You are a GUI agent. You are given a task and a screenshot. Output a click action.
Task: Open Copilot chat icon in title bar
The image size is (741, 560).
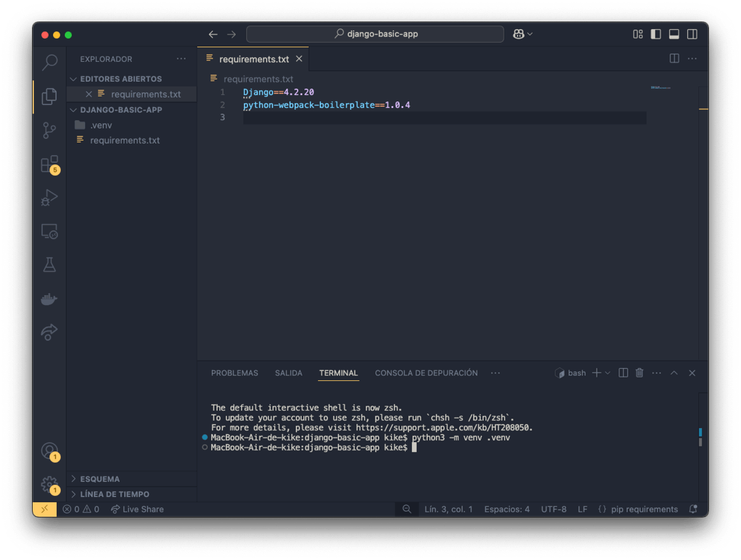(x=519, y=35)
